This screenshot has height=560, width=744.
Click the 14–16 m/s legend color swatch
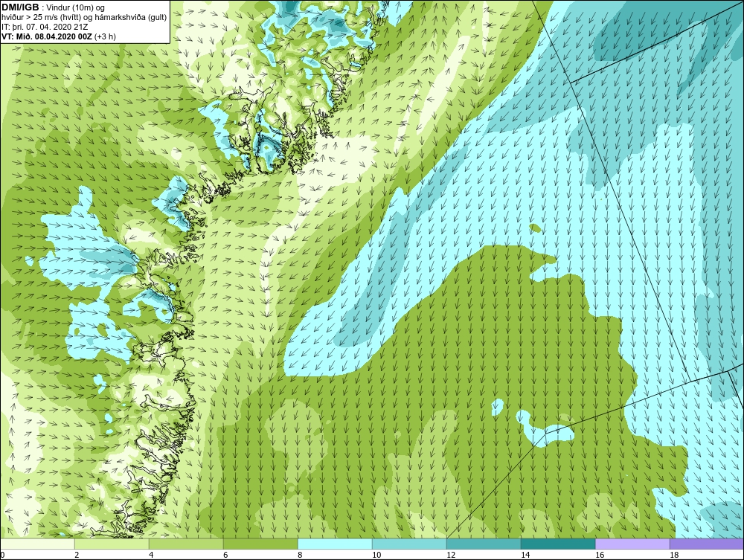click(558, 544)
